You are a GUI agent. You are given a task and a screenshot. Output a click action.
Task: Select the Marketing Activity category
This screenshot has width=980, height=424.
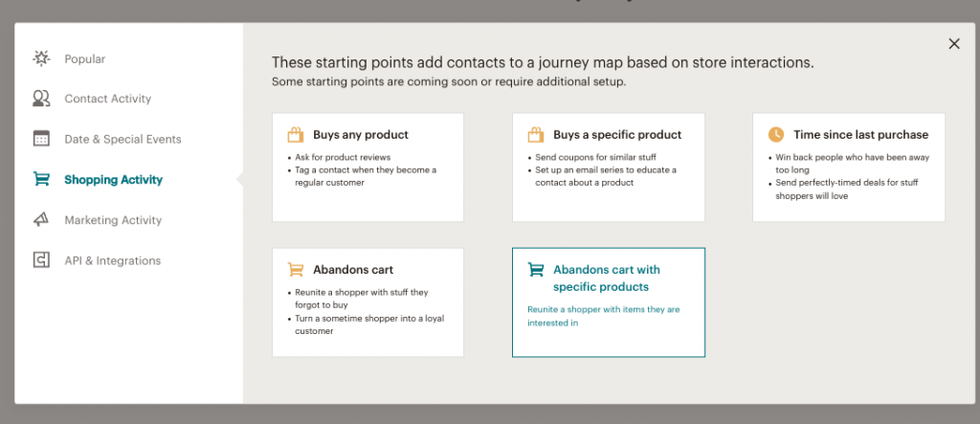(x=113, y=220)
